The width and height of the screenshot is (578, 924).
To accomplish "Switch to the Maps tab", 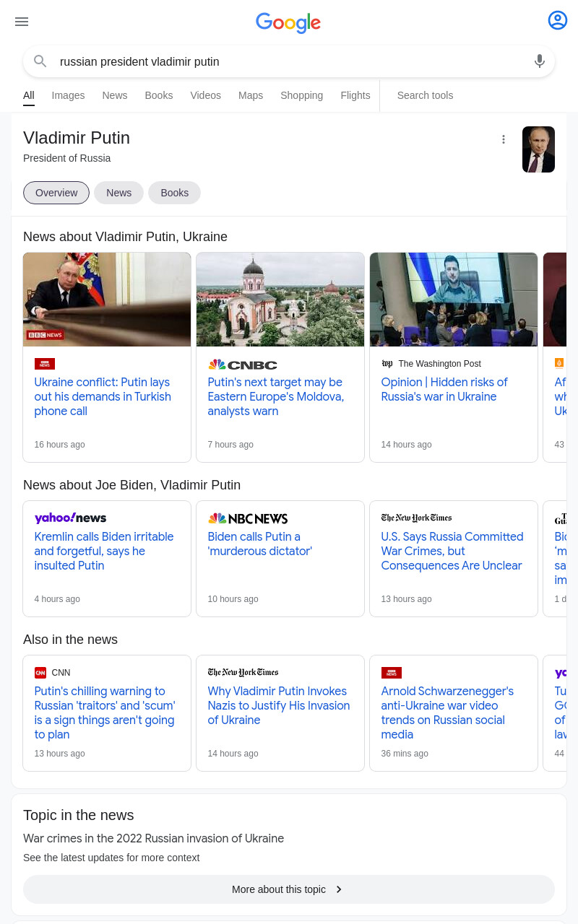I will pos(251,95).
